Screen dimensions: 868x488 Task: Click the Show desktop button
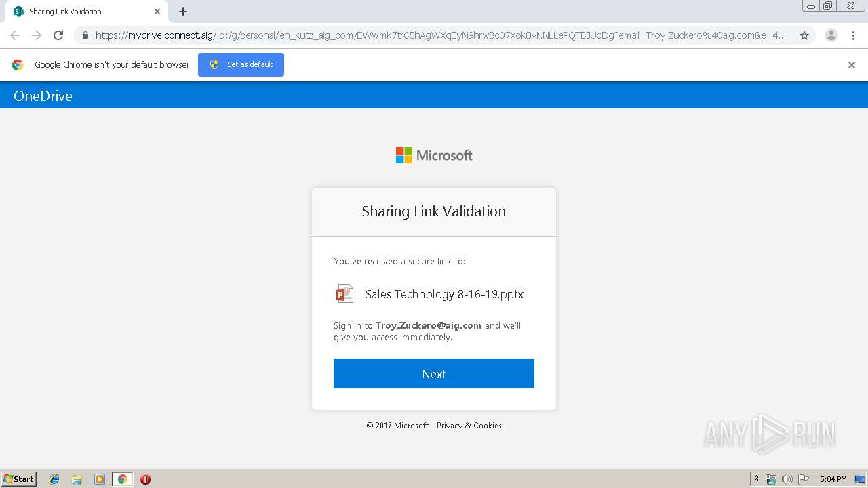coord(861,479)
